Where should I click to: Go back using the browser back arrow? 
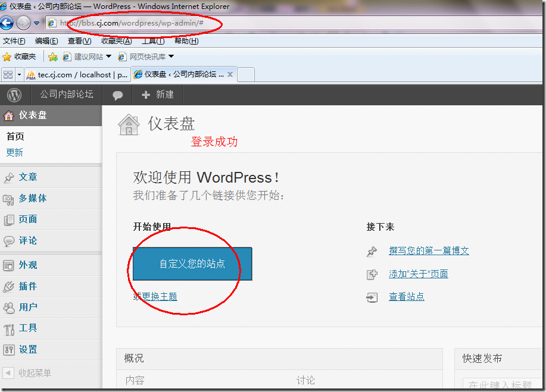[7, 23]
